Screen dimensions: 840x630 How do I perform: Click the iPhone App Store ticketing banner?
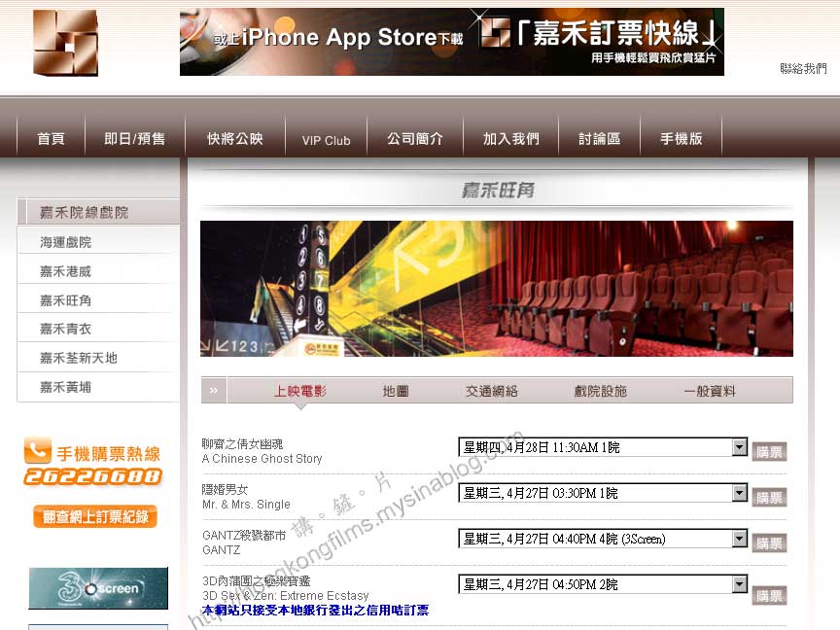(451, 42)
